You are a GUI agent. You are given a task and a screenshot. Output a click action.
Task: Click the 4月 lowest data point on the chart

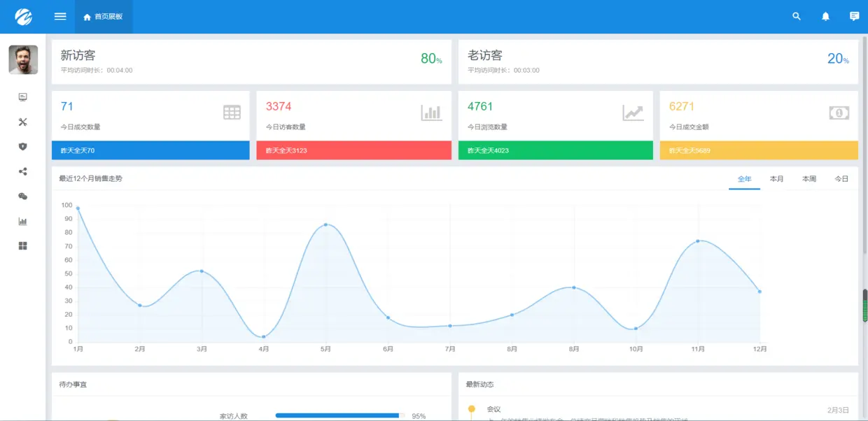264,337
